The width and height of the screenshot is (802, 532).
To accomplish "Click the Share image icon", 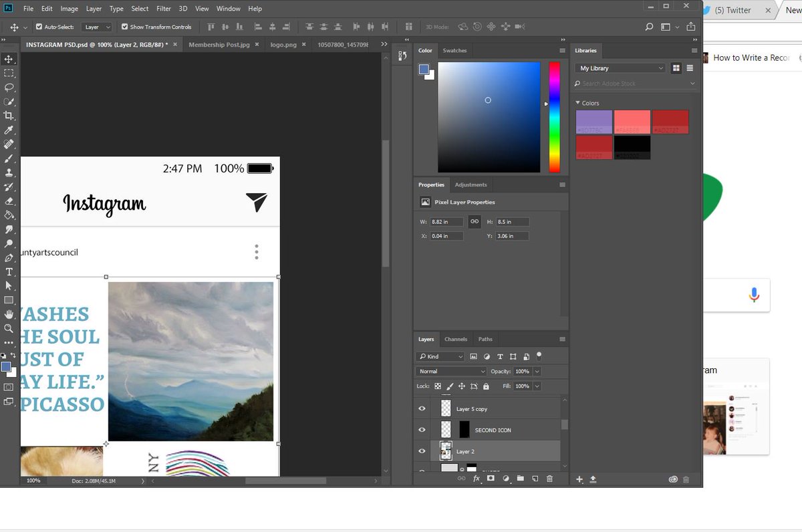I will tap(690, 27).
